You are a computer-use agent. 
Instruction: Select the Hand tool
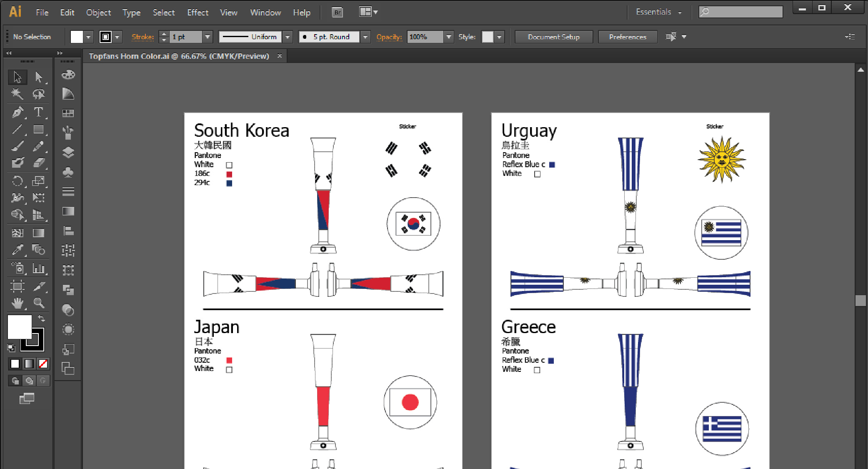tap(18, 303)
